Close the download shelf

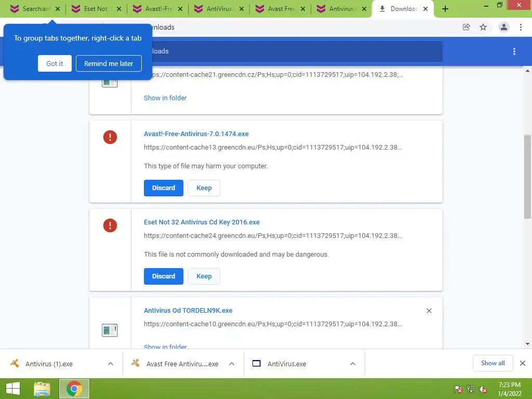[523, 363]
